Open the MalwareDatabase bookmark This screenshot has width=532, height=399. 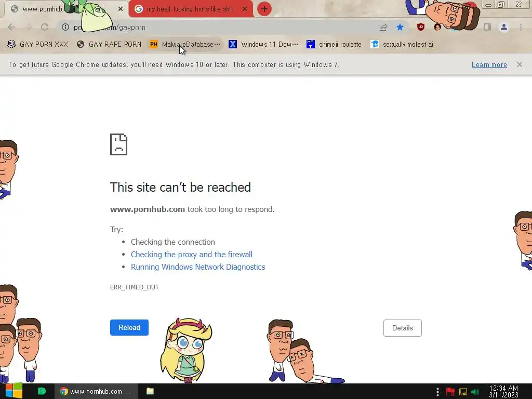tap(185, 44)
